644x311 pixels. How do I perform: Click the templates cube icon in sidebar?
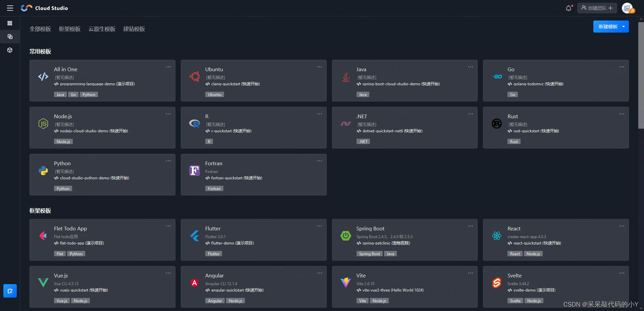coord(10,50)
